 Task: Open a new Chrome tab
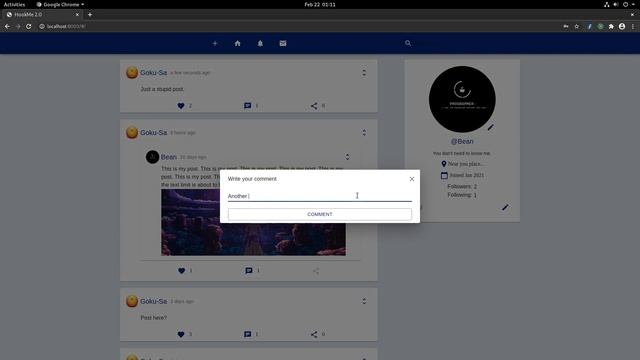pyautogui.click(x=90, y=14)
